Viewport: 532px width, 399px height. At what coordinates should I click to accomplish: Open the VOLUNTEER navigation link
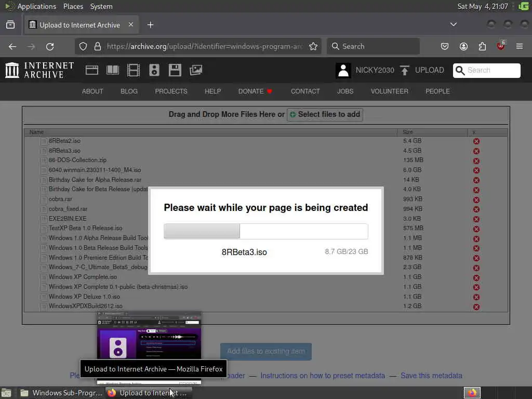coord(390,91)
